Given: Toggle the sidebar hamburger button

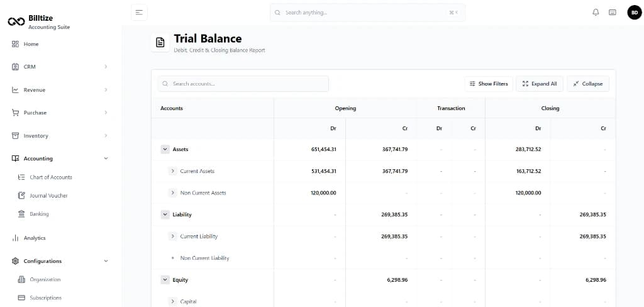Looking at the screenshot, I should pos(139,13).
